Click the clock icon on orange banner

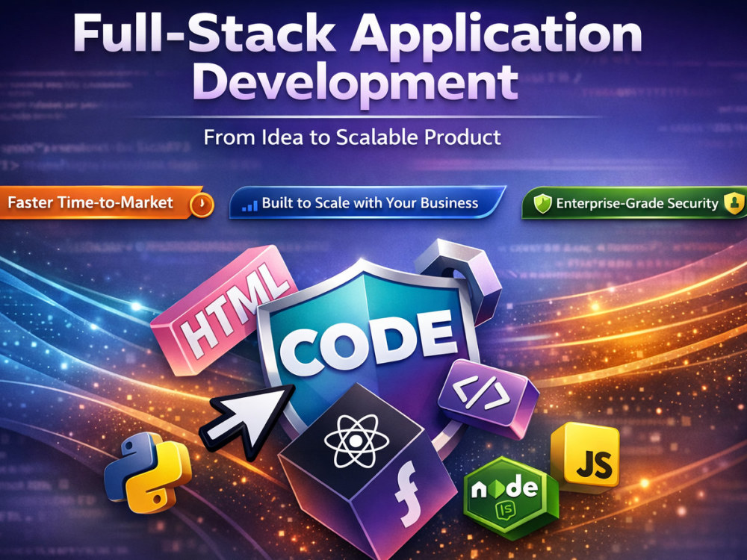click(x=202, y=205)
